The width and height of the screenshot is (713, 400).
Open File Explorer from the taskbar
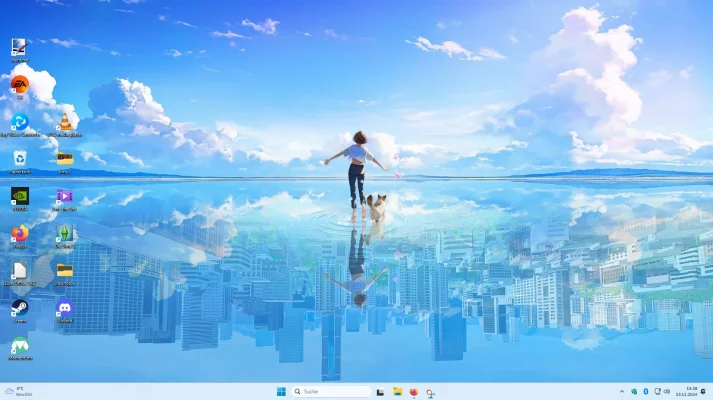pos(397,392)
